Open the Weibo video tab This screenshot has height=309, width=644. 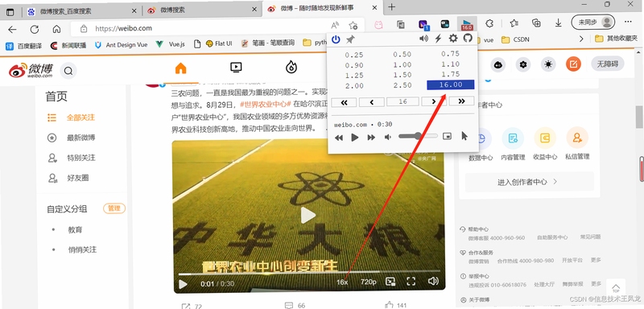pos(236,68)
